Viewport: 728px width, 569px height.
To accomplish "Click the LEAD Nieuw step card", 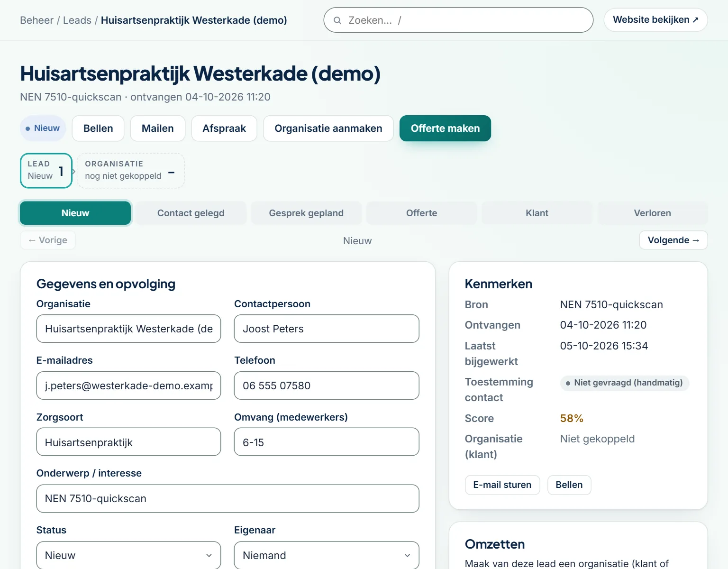I will click(x=46, y=171).
